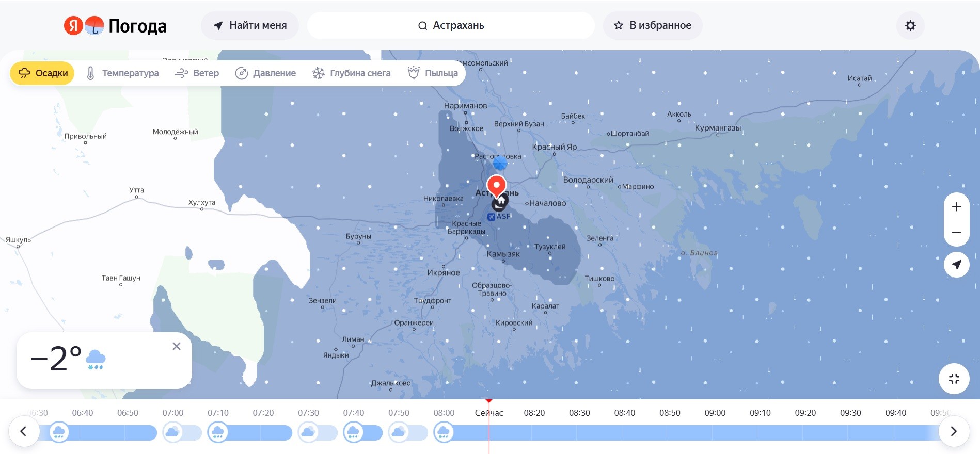
Task: Zoom in on the map
Action: [x=956, y=207]
